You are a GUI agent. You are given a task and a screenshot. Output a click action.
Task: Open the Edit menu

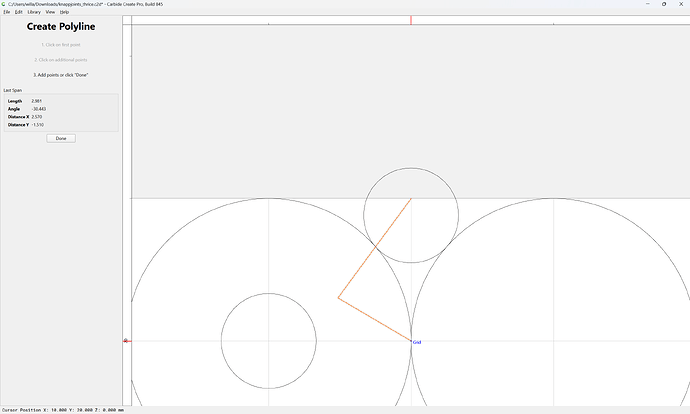click(x=18, y=12)
